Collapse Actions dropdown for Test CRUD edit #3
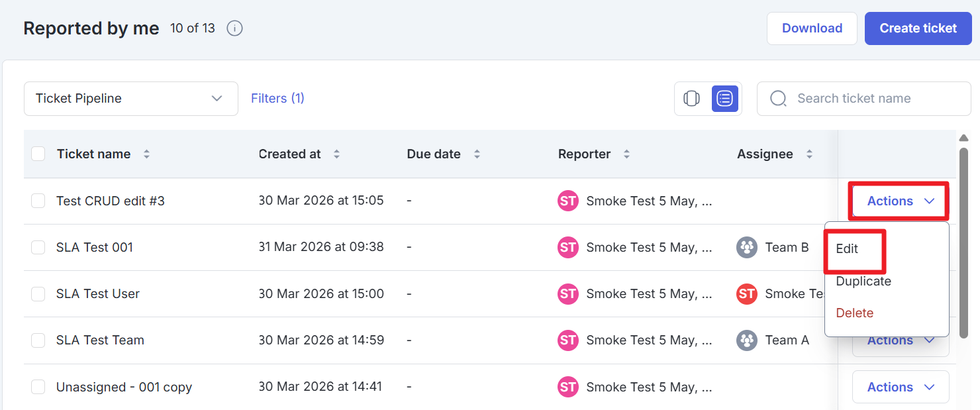The image size is (980, 410). (900, 201)
